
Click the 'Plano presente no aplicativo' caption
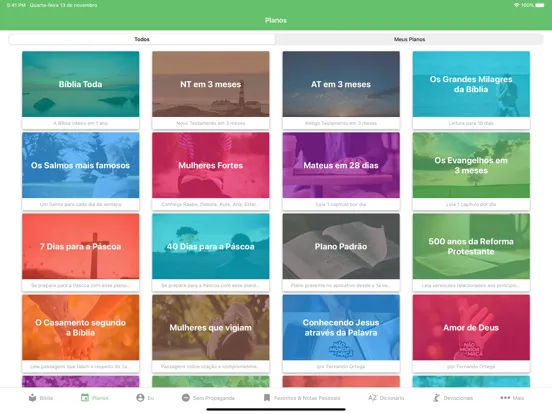[x=341, y=286]
